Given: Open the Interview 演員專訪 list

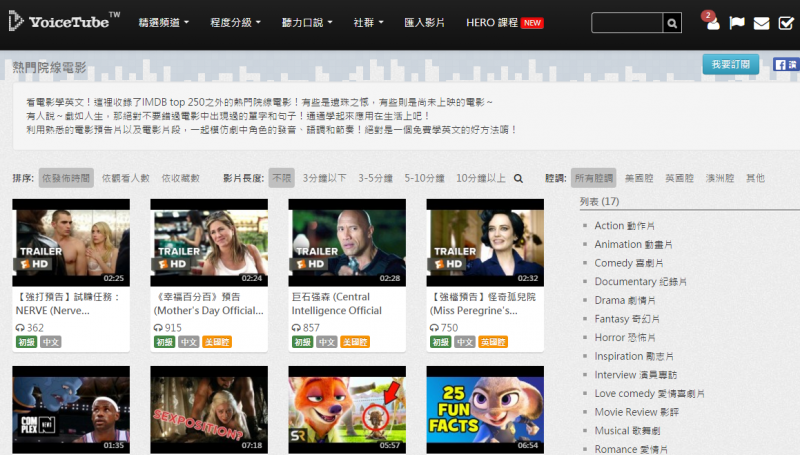Looking at the screenshot, I should pos(636,375).
